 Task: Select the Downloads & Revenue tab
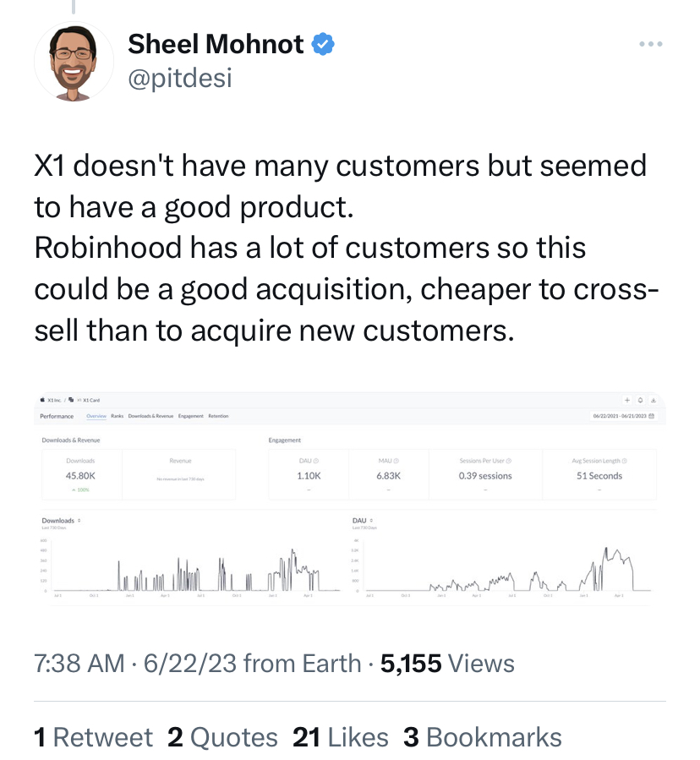click(150, 416)
